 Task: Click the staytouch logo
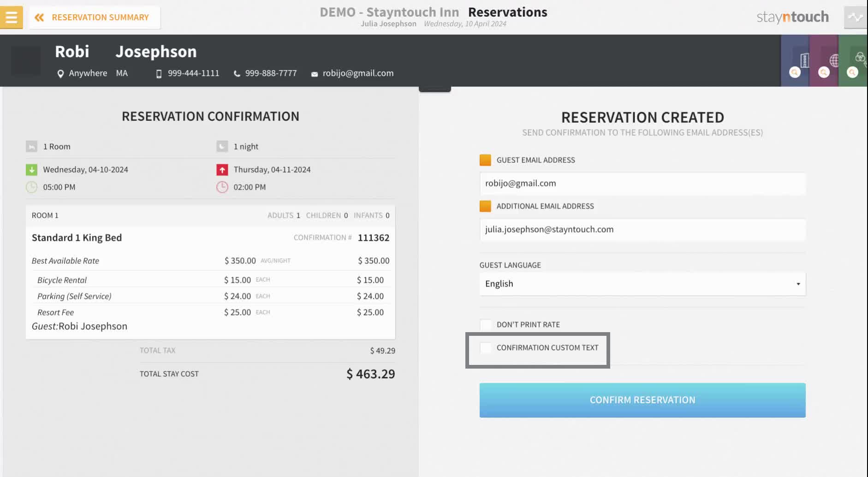(792, 17)
